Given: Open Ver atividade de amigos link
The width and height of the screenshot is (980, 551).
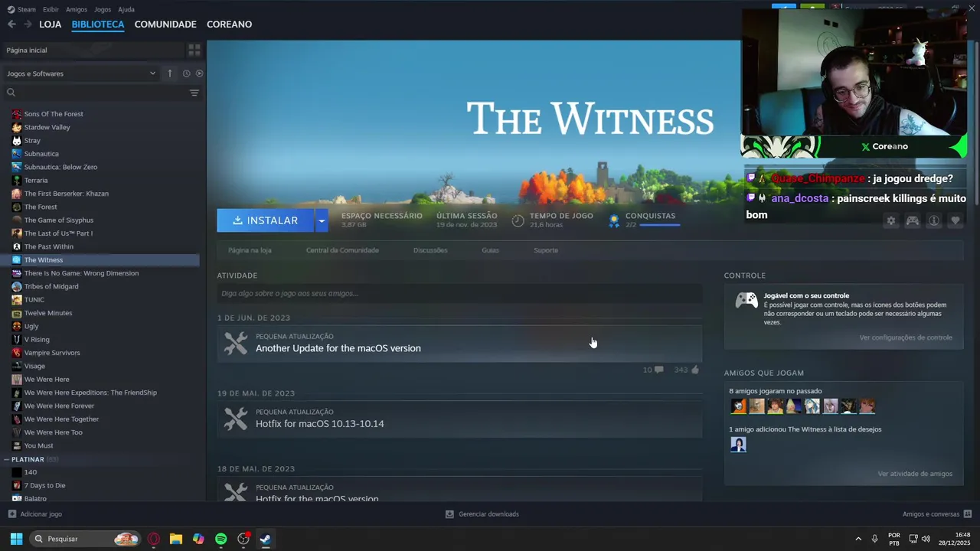Looking at the screenshot, I should click(915, 474).
